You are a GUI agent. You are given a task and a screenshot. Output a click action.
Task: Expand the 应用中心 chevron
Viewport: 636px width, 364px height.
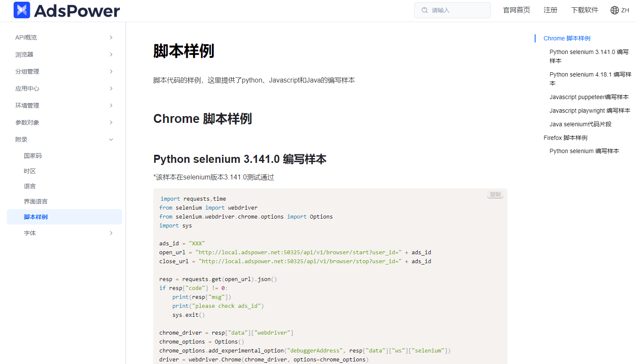pos(111,88)
